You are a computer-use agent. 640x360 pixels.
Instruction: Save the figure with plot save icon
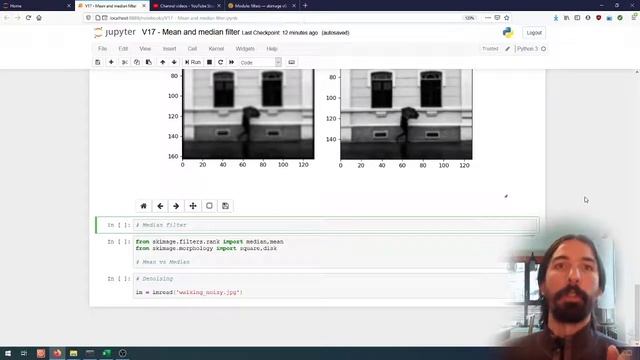point(225,206)
